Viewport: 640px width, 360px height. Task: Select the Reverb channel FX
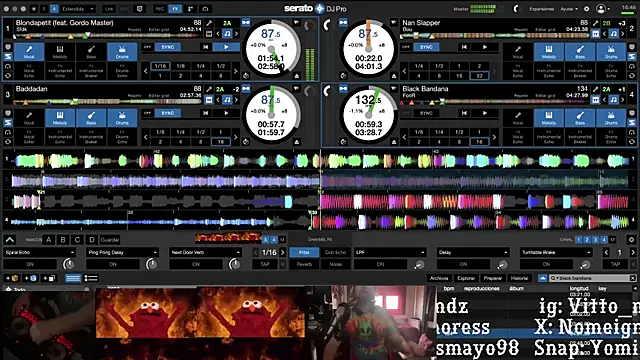click(304, 264)
